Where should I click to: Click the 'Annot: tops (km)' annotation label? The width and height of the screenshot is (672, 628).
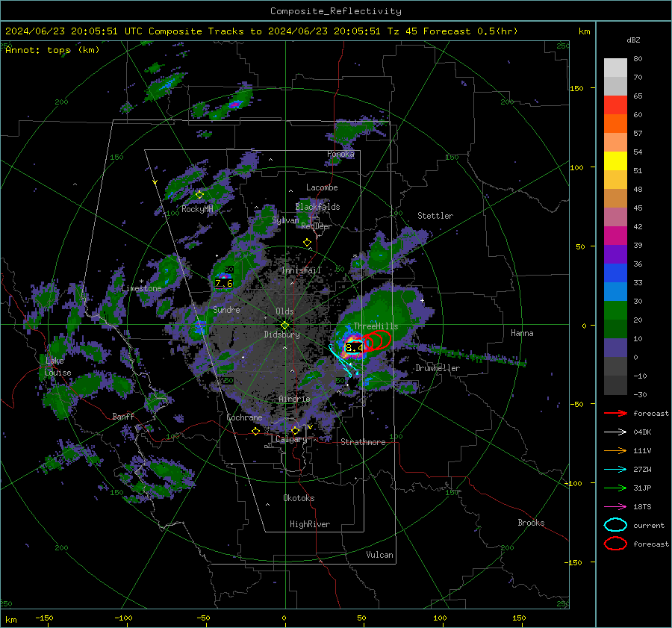(x=52, y=50)
